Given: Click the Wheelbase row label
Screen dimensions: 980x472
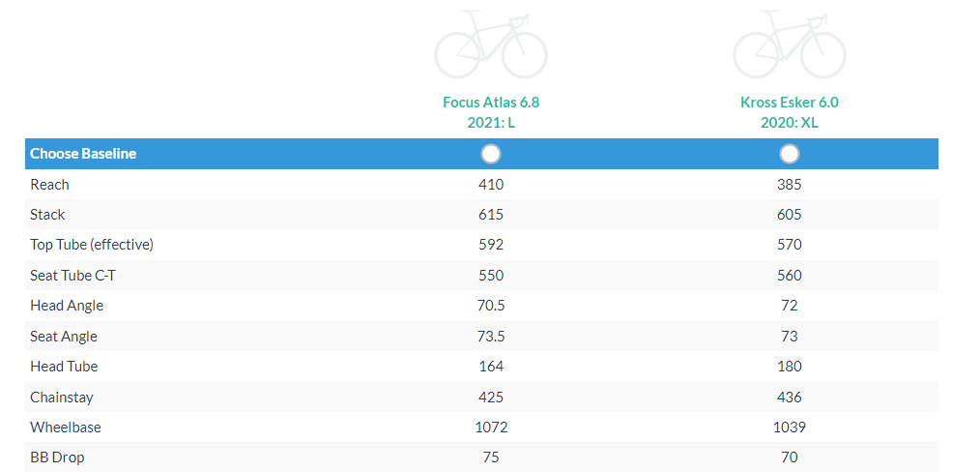Looking at the screenshot, I should tap(66, 427).
